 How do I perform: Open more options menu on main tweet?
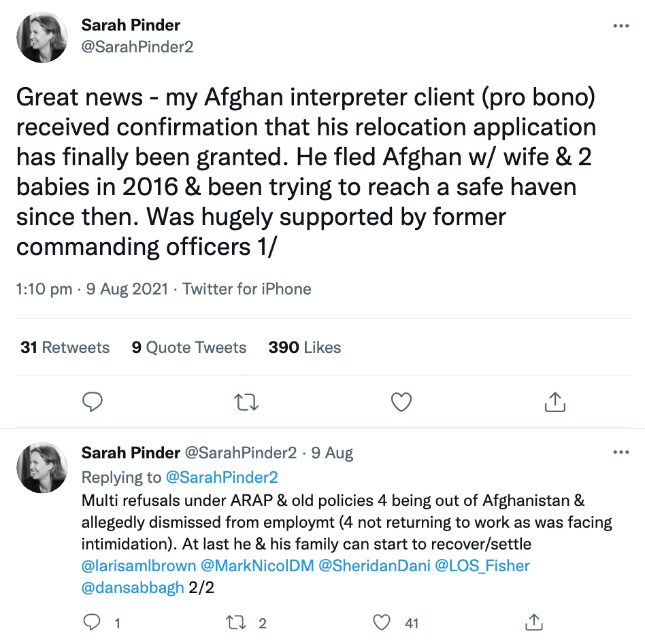click(621, 26)
